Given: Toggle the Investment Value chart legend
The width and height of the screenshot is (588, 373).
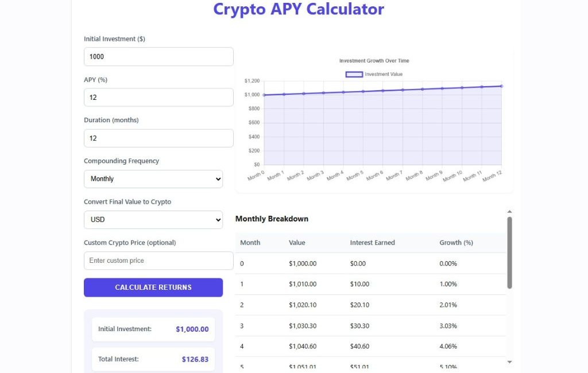Looking at the screenshot, I should [x=383, y=74].
